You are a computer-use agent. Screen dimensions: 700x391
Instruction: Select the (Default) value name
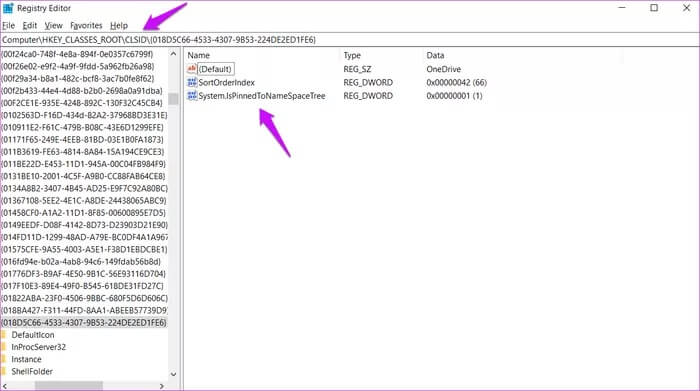point(215,69)
